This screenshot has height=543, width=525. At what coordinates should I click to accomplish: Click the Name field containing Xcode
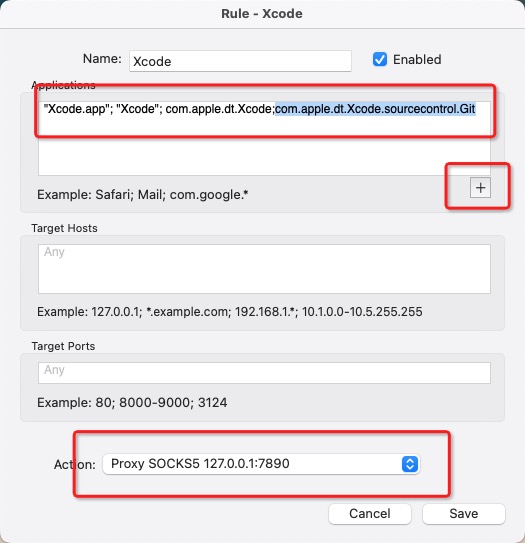pos(240,61)
